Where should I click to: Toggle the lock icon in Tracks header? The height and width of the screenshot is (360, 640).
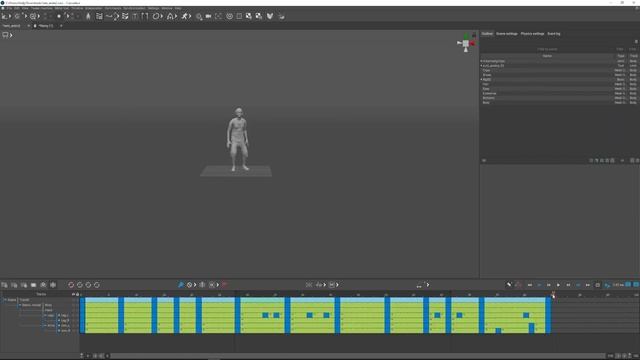tap(77, 294)
